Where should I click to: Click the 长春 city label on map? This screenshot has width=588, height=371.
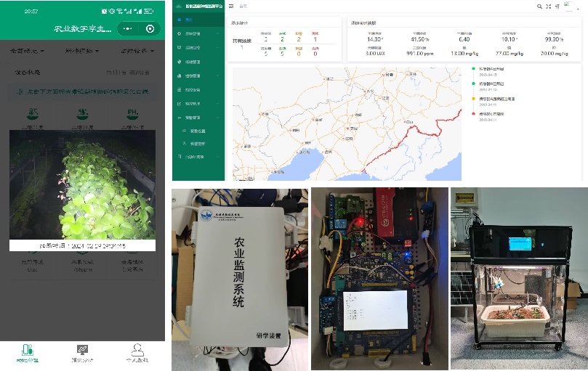(x=390, y=75)
